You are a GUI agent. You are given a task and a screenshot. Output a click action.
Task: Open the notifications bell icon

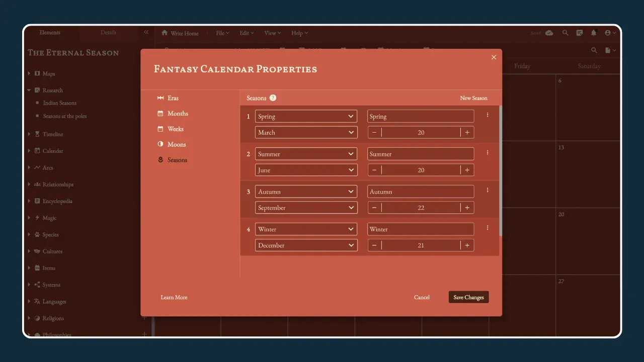point(593,32)
